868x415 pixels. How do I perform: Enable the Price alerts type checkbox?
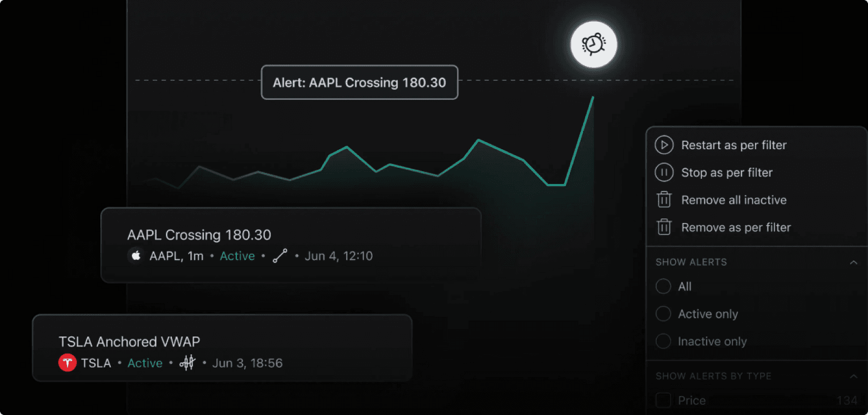coord(663,400)
